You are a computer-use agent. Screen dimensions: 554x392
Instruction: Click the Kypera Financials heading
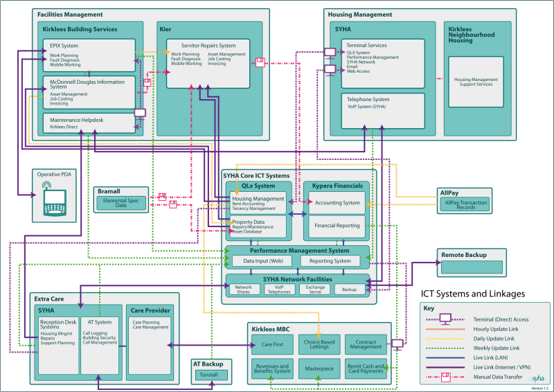[x=337, y=186]
